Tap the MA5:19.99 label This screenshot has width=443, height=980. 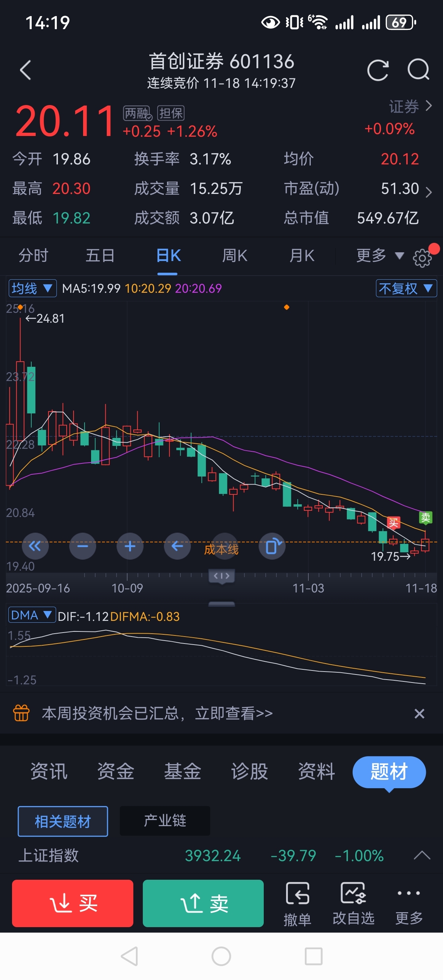coord(91,288)
